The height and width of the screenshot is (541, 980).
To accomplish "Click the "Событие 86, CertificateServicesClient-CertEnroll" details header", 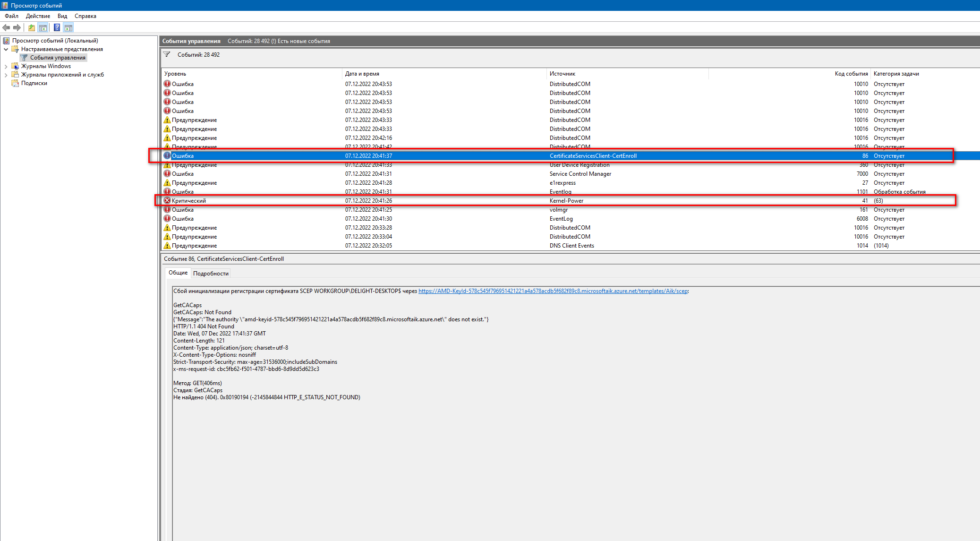I will [x=224, y=259].
